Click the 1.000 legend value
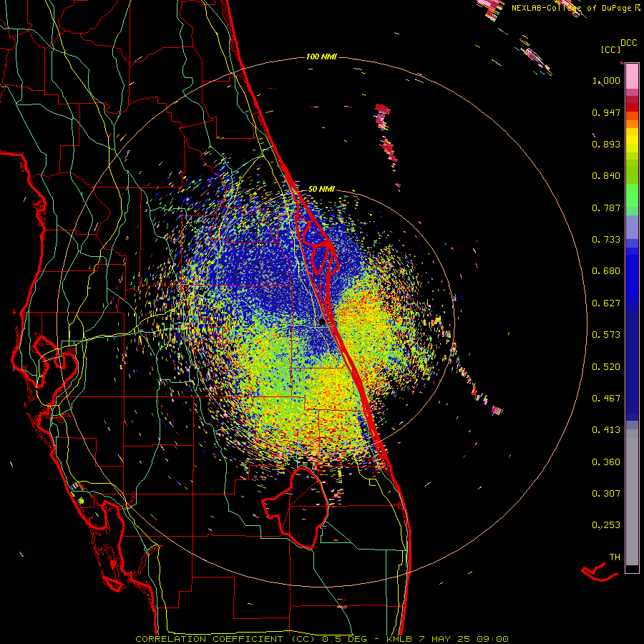This screenshot has width=644, height=644. click(606, 80)
